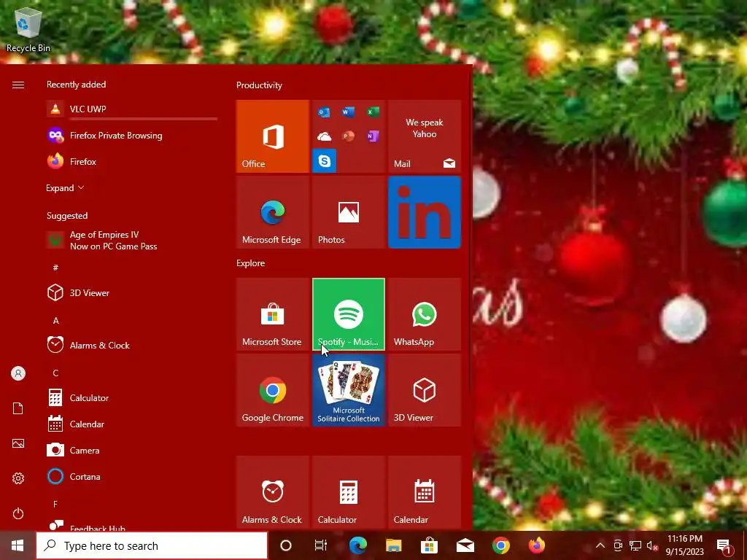Open the Pictures folder shortcut
This screenshot has width=747, height=560.
(x=18, y=443)
